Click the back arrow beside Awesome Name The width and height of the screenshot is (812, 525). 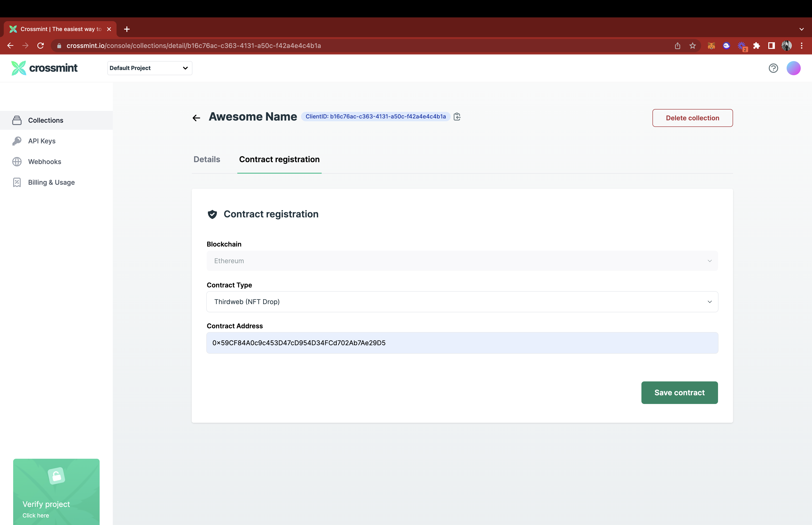click(196, 118)
